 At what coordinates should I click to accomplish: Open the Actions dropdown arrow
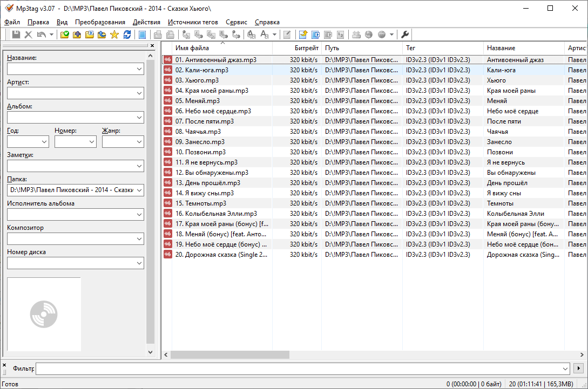[274, 35]
